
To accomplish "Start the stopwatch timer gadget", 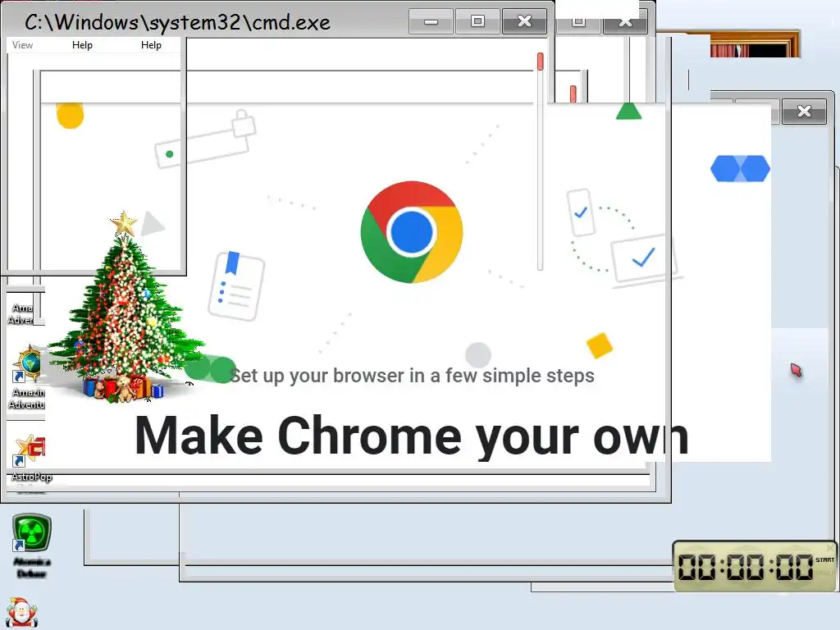I will [x=824, y=559].
